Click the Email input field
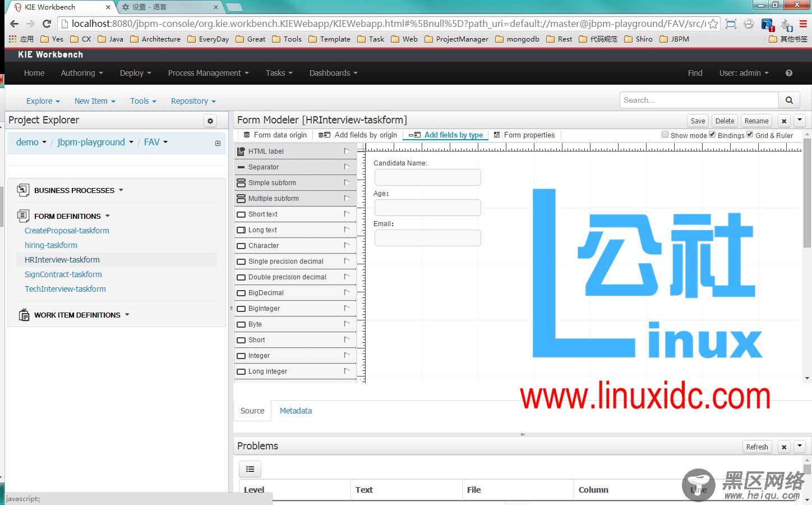This screenshot has width=812, height=505. tap(427, 238)
